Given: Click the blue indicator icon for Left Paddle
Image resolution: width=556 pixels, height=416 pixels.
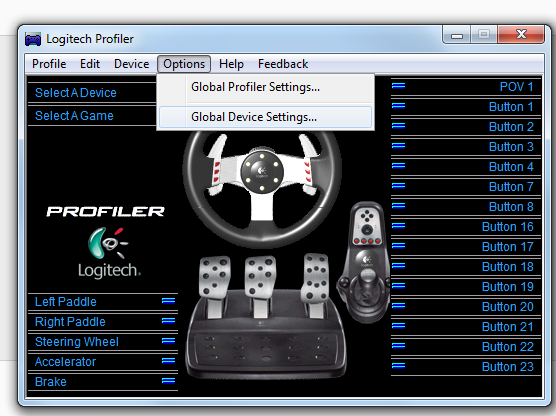Looking at the screenshot, I should click(x=168, y=301).
